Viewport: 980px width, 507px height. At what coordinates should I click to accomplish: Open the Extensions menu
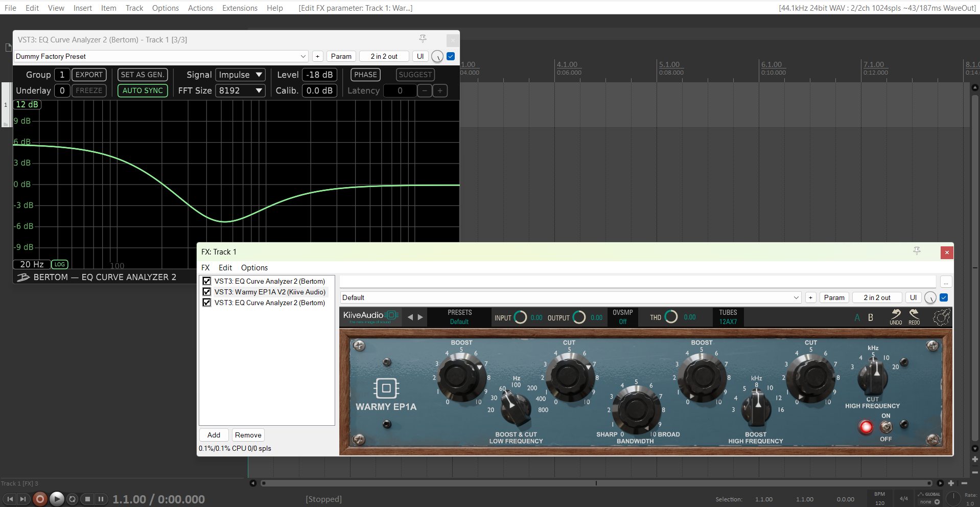(x=240, y=8)
